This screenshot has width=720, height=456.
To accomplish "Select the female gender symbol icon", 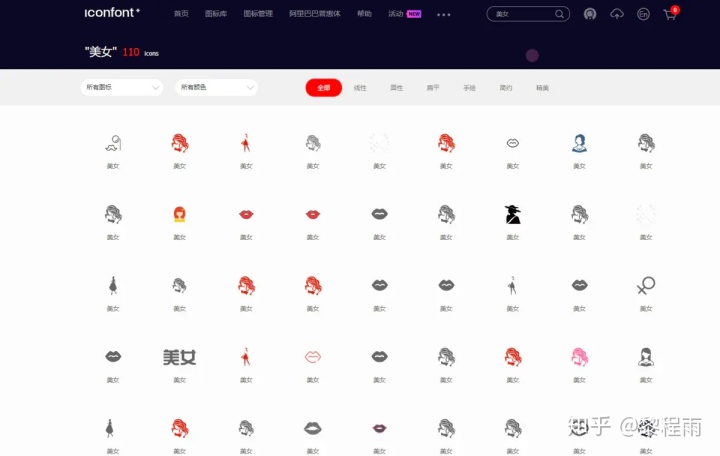I will (646, 285).
